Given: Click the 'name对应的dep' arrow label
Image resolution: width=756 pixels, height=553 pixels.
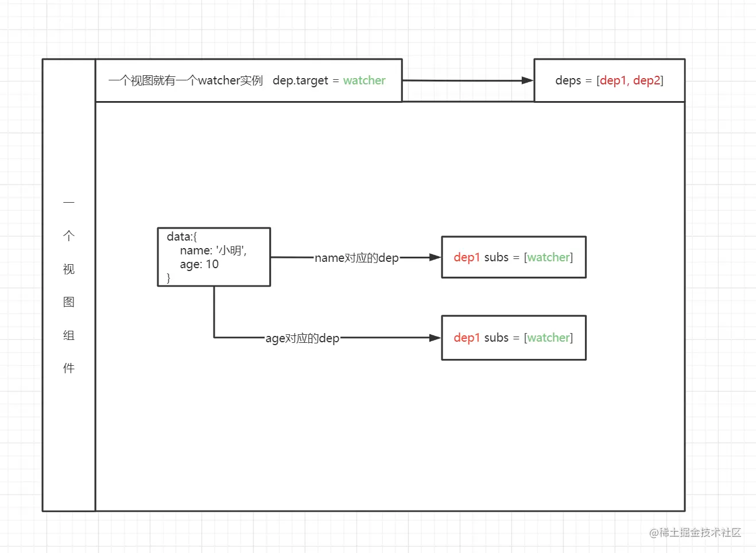Looking at the screenshot, I should 356,258.
